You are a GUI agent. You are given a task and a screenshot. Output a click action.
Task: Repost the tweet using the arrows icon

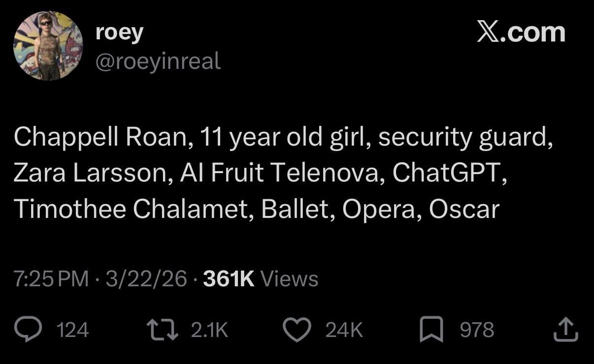pos(162,330)
